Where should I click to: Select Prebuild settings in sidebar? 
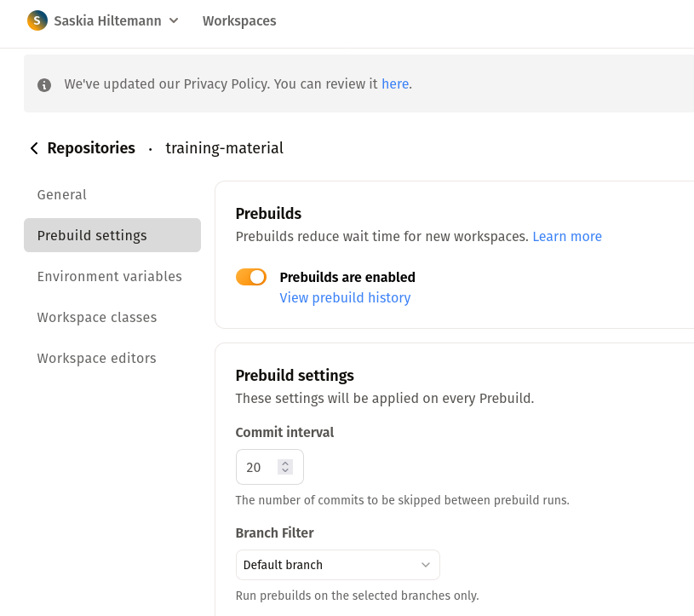coord(112,235)
